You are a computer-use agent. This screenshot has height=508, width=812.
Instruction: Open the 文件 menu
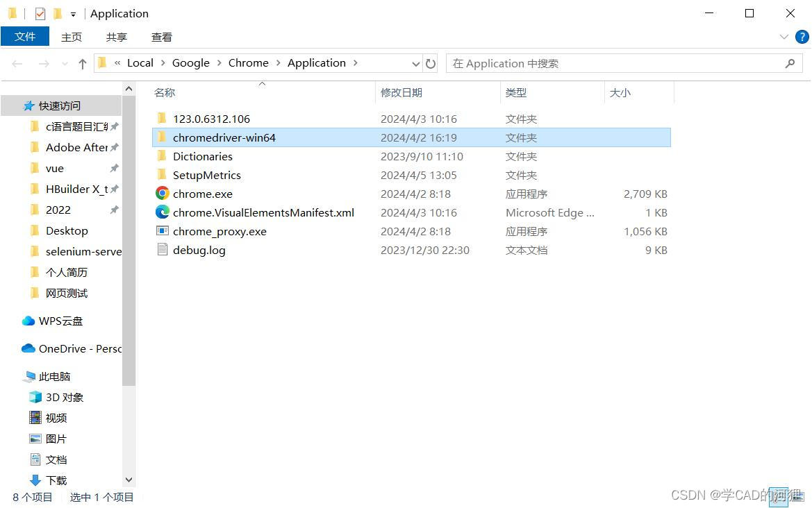point(25,36)
